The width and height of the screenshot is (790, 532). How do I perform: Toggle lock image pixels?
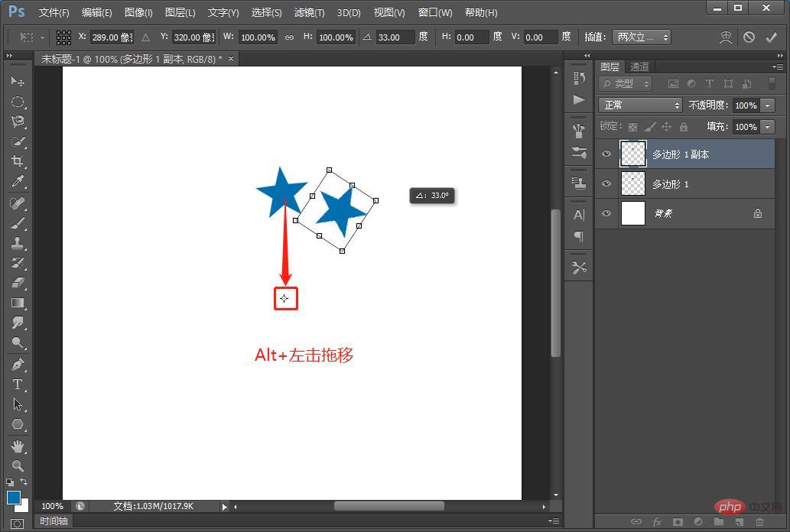pyautogui.click(x=650, y=127)
